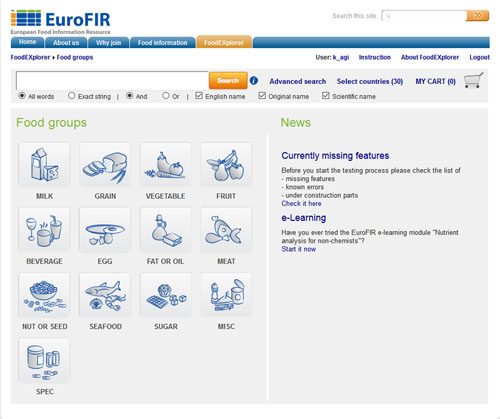This screenshot has height=419, width=500.
Task: Open the Spec food group icon
Action: [x=44, y=360]
